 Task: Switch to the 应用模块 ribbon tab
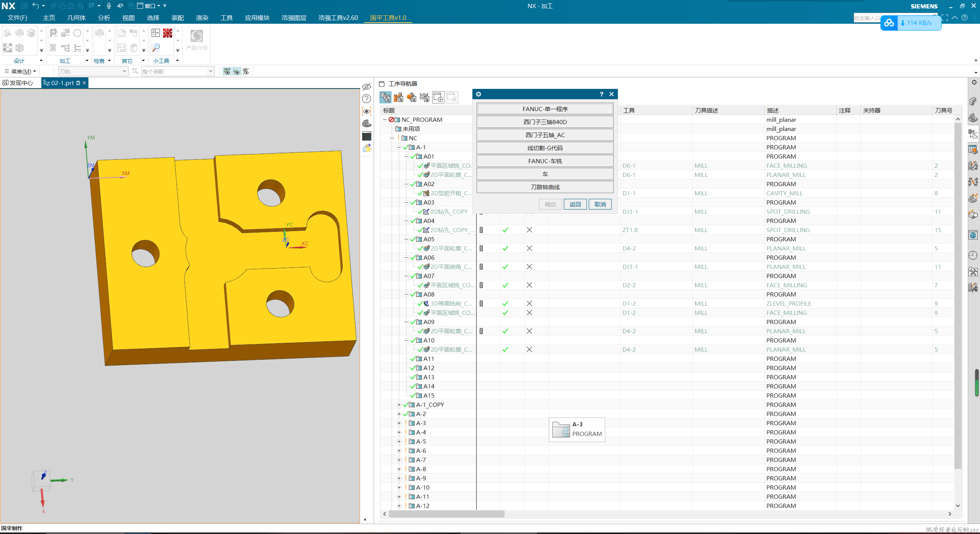(x=257, y=18)
